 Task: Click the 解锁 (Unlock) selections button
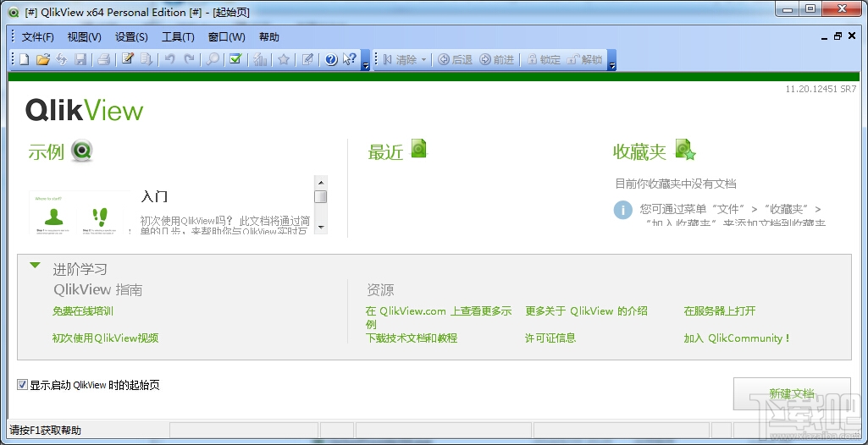pyautogui.click(x=584, y=60)
